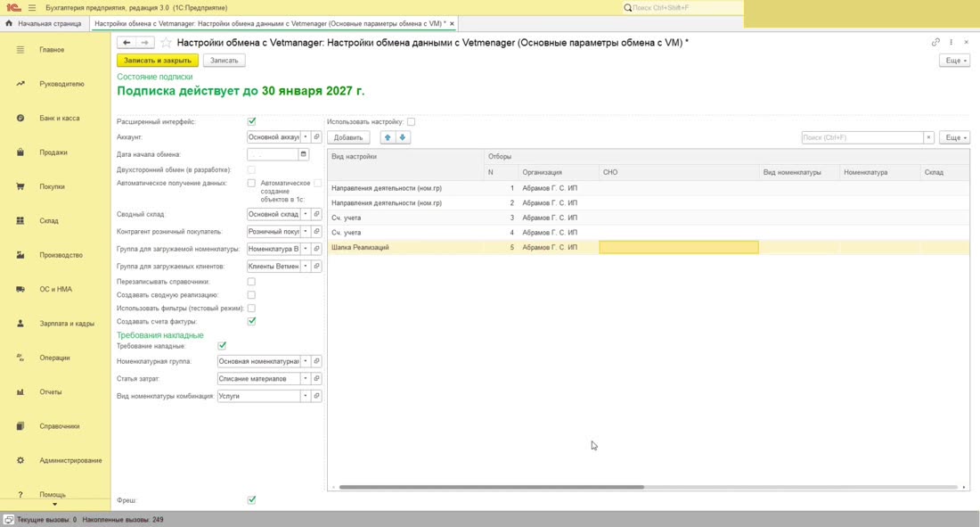
Task: Move row down with blue down arrow
Action: (x=403, y=137)
